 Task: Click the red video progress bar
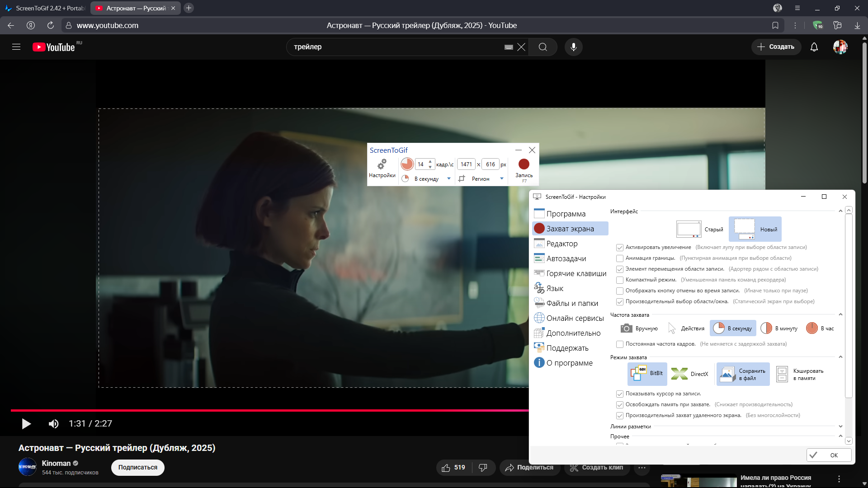tap(271, 410)
